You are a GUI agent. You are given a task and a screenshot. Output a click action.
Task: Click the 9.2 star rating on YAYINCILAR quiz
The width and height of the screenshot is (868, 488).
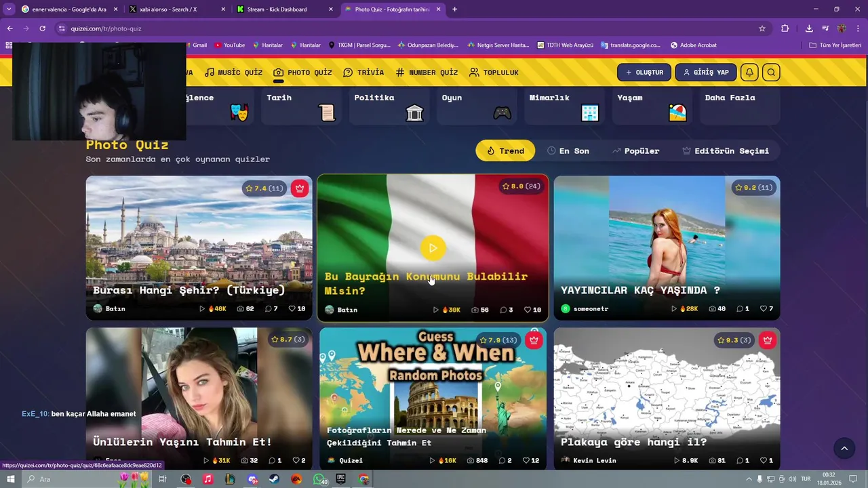tap(754, 187)
